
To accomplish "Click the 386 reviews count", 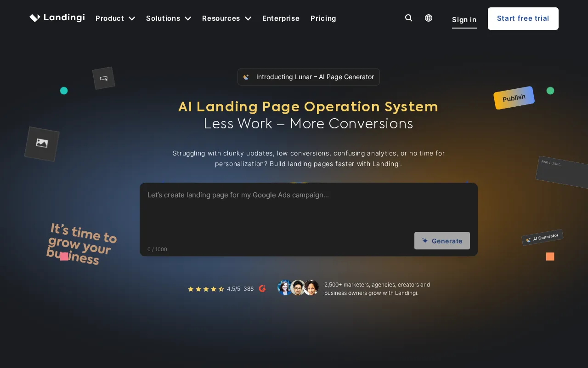I will pyautogui.click(x=249, y=289).
